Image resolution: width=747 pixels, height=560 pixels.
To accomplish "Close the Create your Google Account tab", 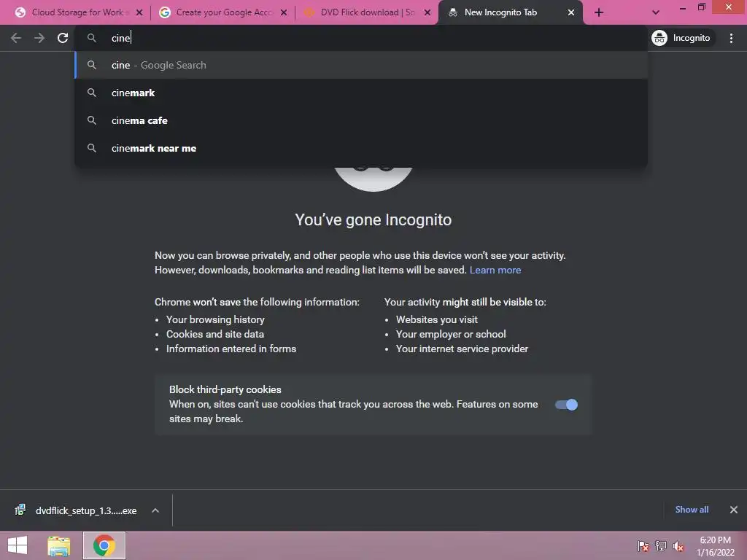I will click(x=284, y=12).
